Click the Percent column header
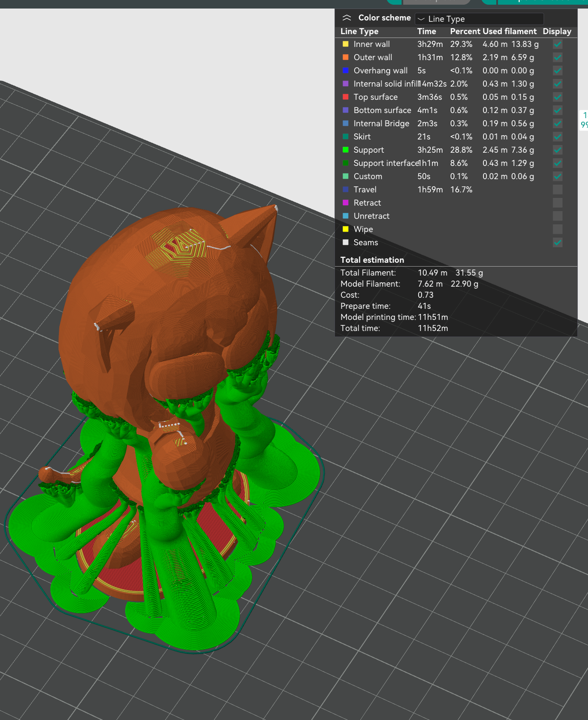This screenshot has height=720, width=588. [465, 31]
